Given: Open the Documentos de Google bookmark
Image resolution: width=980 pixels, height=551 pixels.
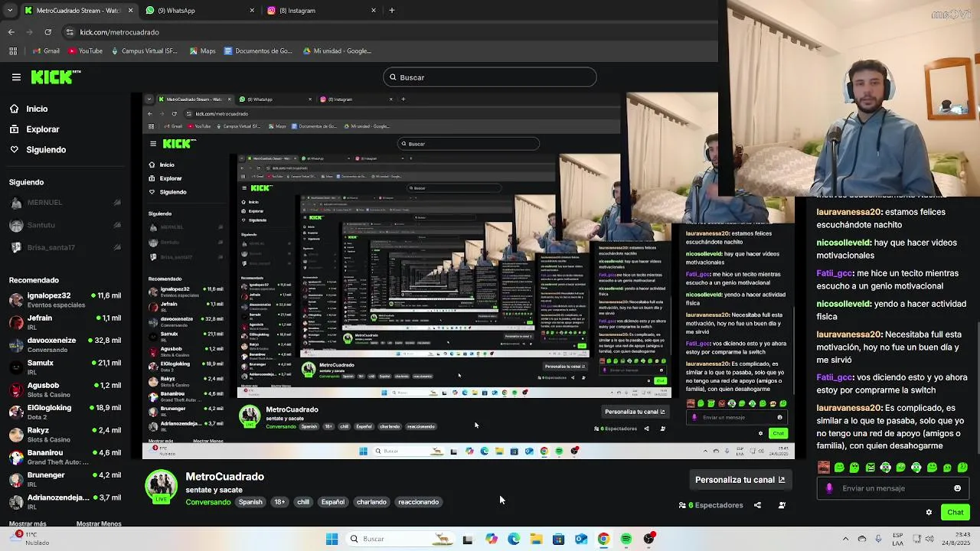Looking at the screenshot, I should pos(258,51).
